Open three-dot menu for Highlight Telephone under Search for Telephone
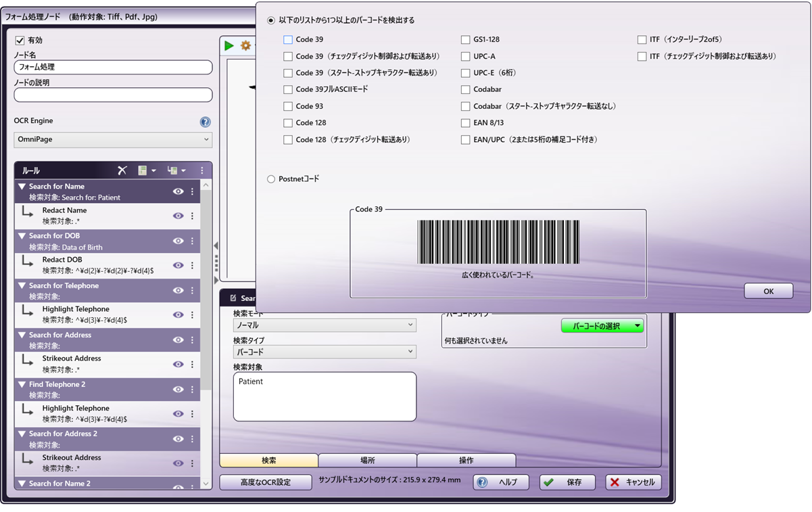This screenshot has height=512, width=812. tap(192, 315)
